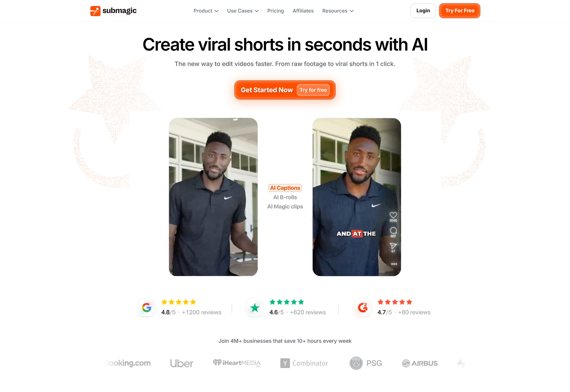Viewport: 570px width, 392px height.
Task: Open the comment bubble icon on video
Action: click(393, 230)
